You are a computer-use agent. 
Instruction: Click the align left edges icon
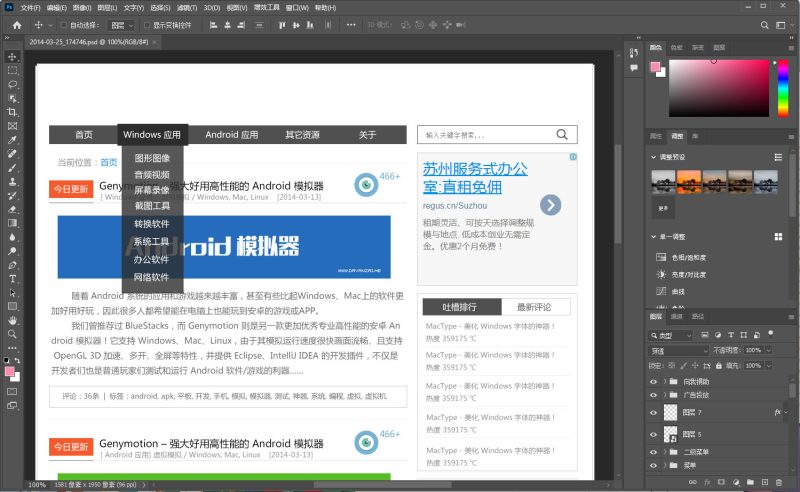coord(213,25)
